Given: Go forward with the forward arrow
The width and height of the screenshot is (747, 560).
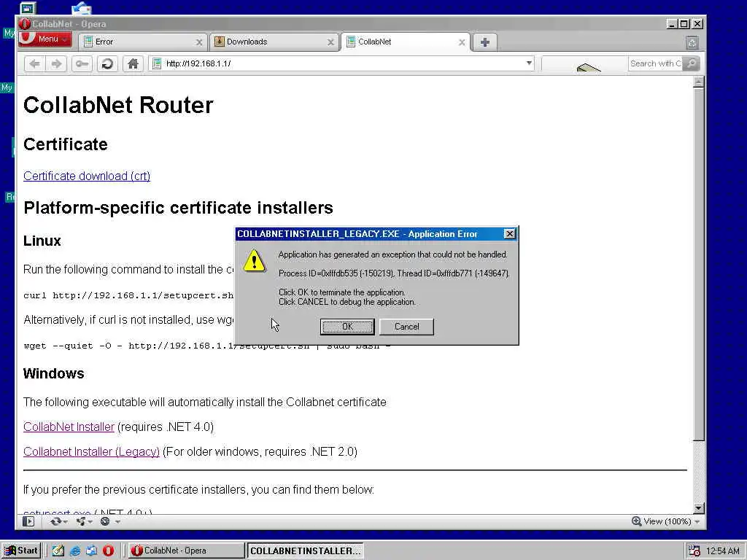Looking at the screenshot, I should 56,63.
